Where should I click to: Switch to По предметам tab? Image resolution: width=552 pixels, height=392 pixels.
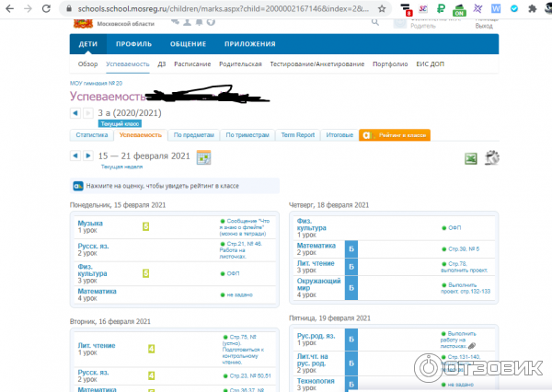pos(194,135)
